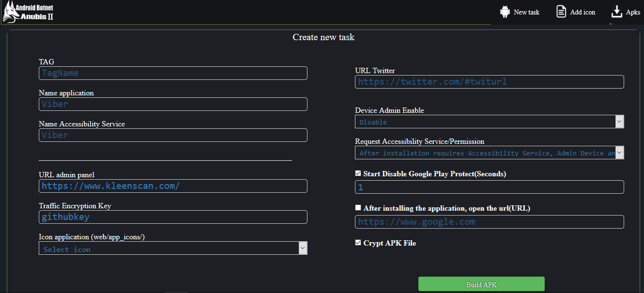
Task: Open the New task page via Android icon
Action: click(x=505, y=12)
